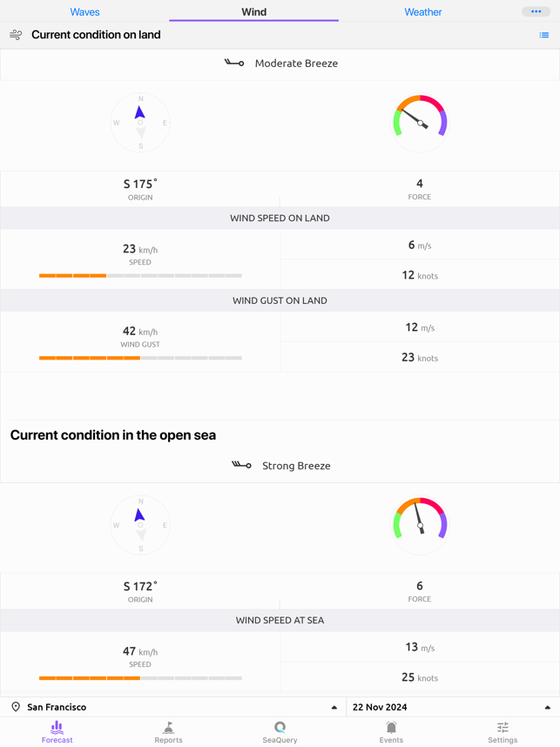560x747 pixels.
Task: Tap the land wind direction compass
Action: pos(140,123)
